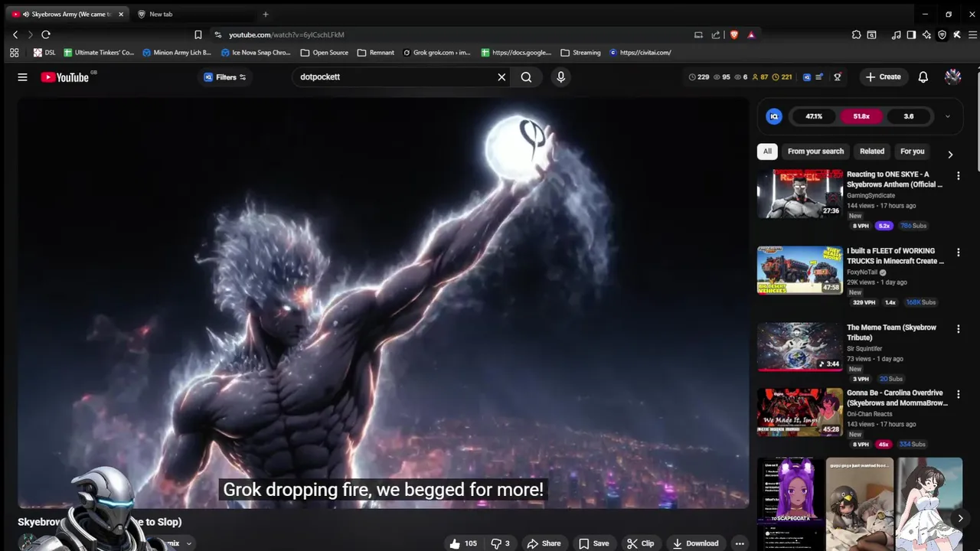
Task: Open options for Reacting to ONE SKYE video
Action: [x=958, y=176]
